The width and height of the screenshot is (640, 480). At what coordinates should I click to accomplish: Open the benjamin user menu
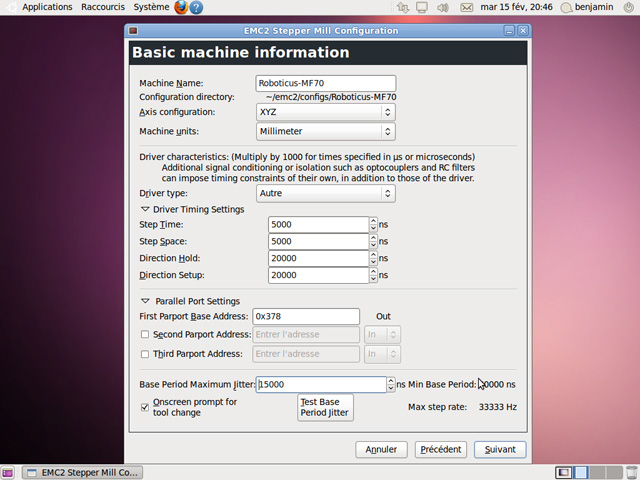click(594, 7)
